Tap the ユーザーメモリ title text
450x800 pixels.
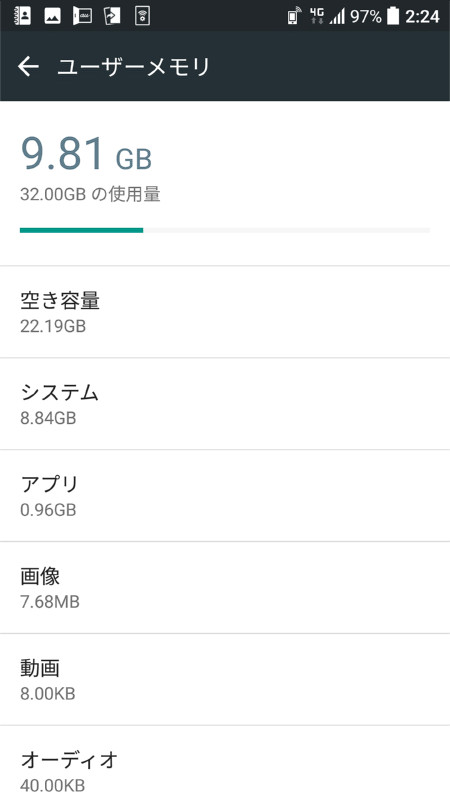click(x=134, y=67)
